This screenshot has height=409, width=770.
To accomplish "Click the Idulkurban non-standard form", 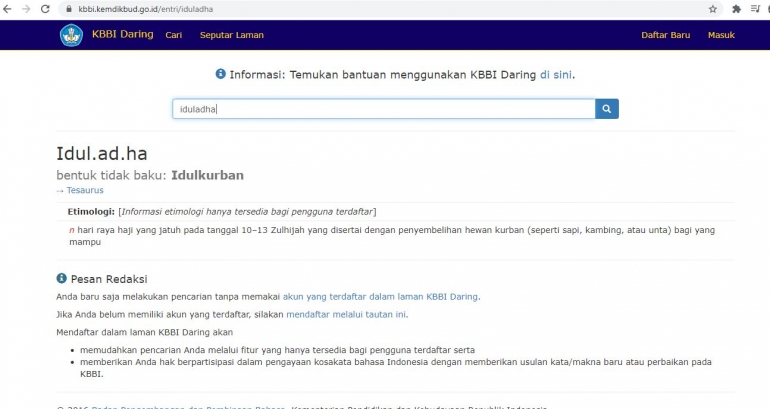I will 207,175.
